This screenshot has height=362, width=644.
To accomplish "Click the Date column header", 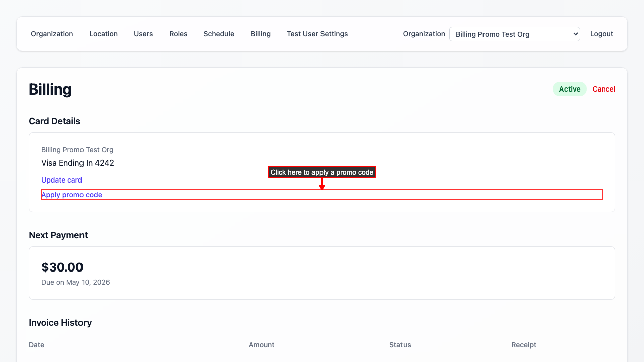I will 37,345.
